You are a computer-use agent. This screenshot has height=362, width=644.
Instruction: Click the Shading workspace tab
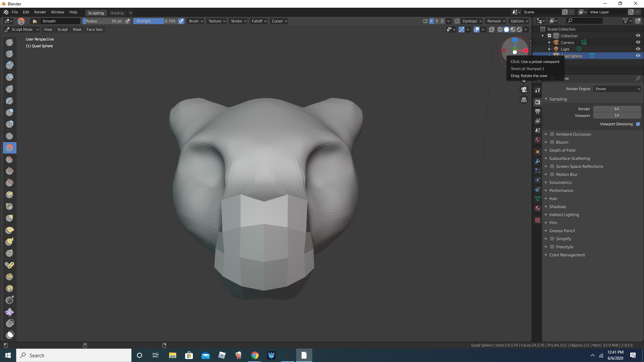point(116,13)
